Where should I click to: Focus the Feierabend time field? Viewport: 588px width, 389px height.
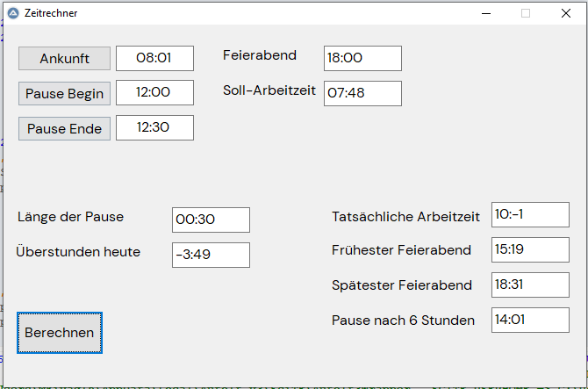tap(362, 58)
